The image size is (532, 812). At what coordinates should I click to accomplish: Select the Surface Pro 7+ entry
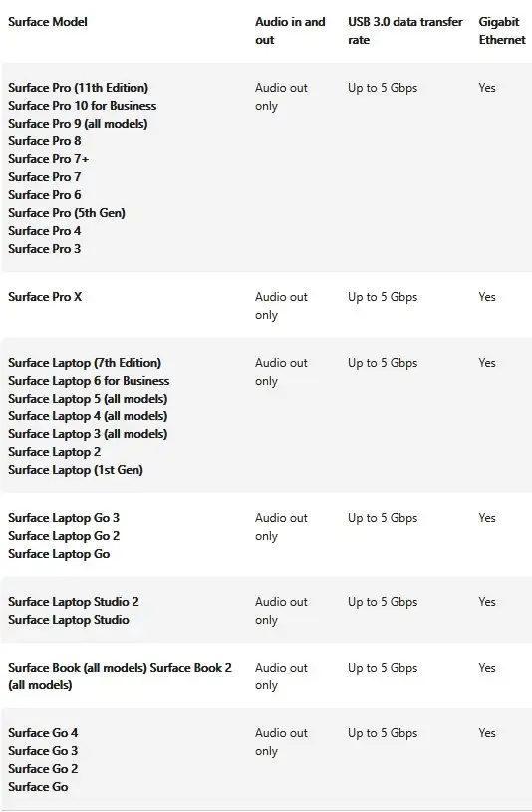click(49, 159)
